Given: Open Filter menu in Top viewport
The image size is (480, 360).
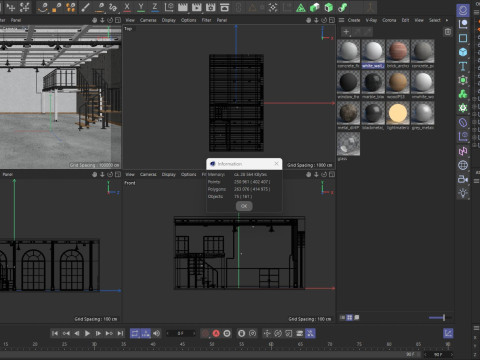Looking at the screenshot, I should pyautogui.click(x=206, y=20).
